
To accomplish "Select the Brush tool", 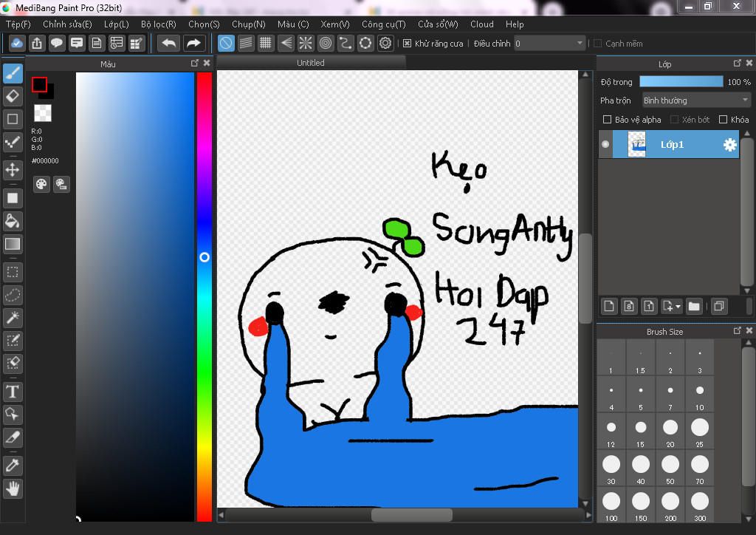I will point(13,73).
